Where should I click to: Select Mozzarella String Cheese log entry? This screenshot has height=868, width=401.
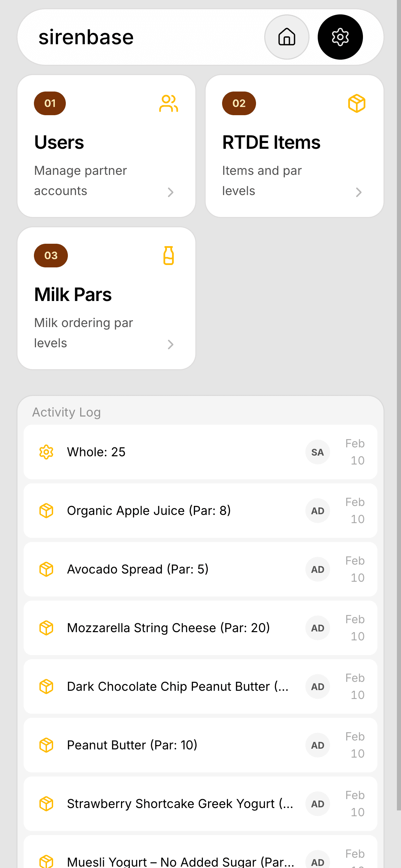[x=168, y=628]
